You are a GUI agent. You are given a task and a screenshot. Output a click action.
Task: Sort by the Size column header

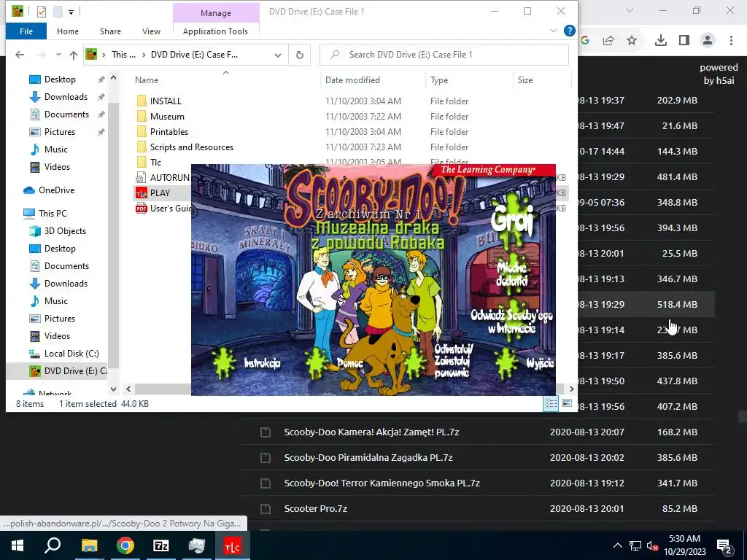pyautogui.click(x=525, y=80)
